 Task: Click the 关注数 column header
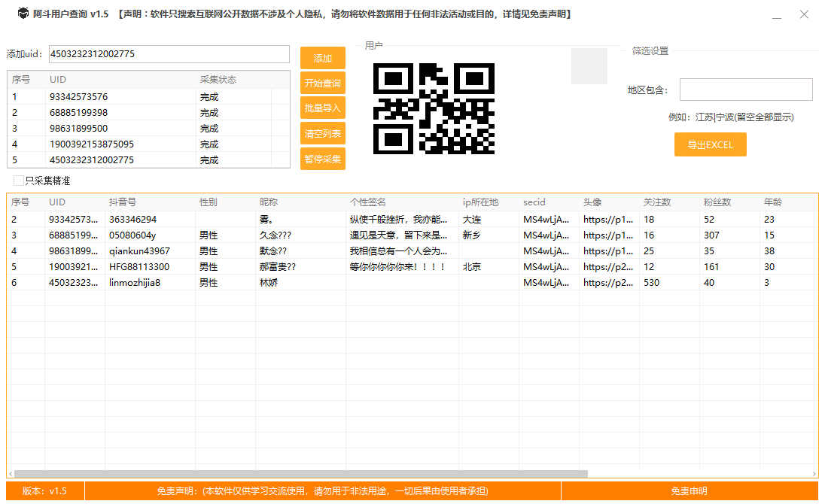click(669, 202)
